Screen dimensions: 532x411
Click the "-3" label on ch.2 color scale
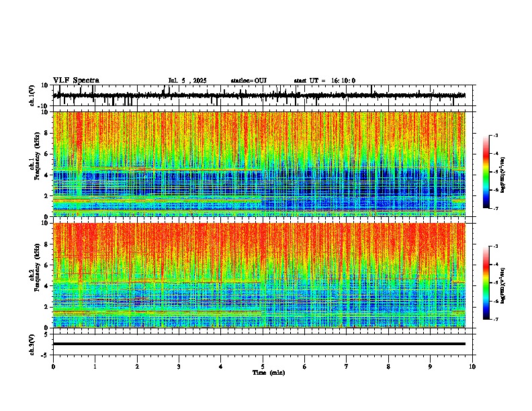495,246
